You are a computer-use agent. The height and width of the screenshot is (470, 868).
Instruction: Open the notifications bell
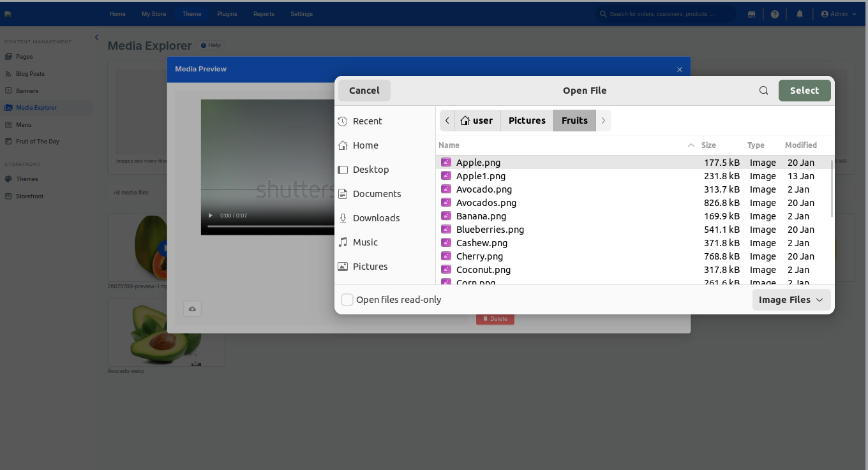click(800, 14)
